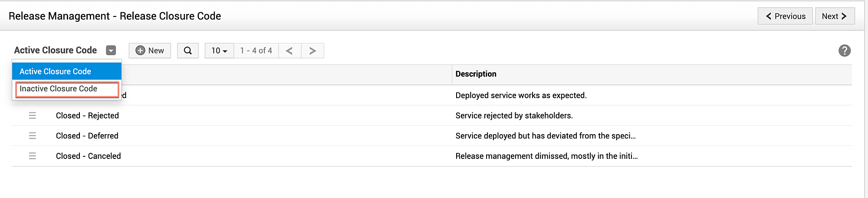Click the search magnifier icon
The height and width of the screenshot is (198, 868).
(187, 50)
